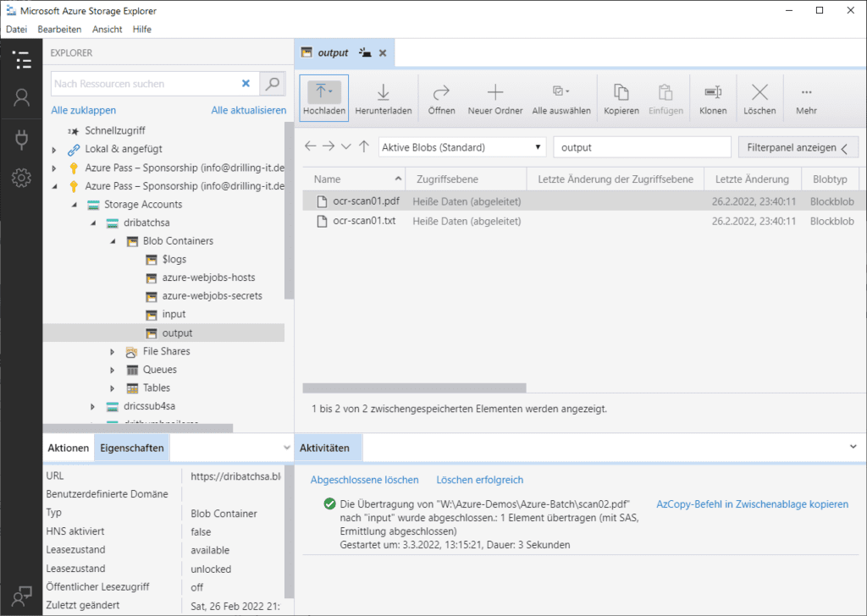Open the Datei menu
Viewport: 867px width, 616px height.
click(x=17, y=30)
